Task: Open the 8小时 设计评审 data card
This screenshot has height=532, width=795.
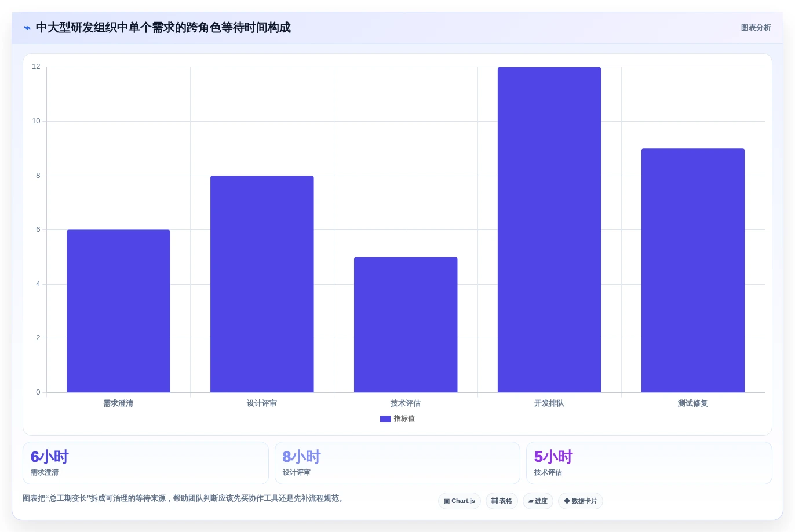Action: pyautogui.click(x=397, y=463)
